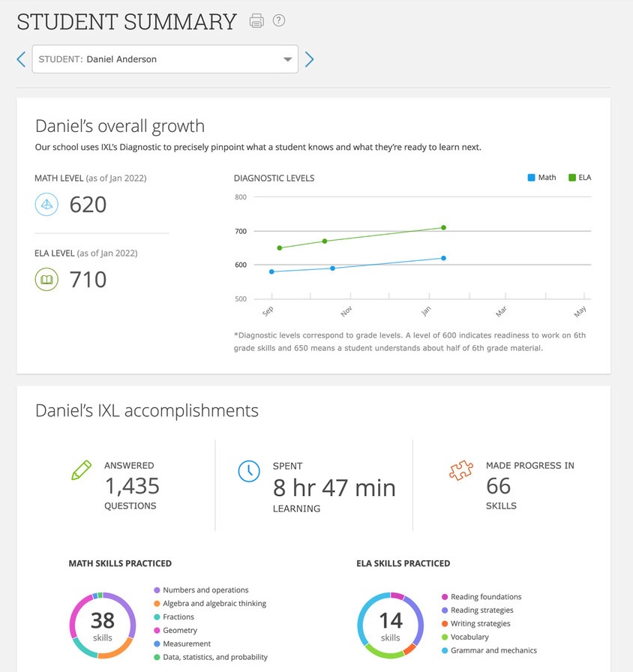
Task: Select the Measurement legend entry
Action: coord(182,643)
